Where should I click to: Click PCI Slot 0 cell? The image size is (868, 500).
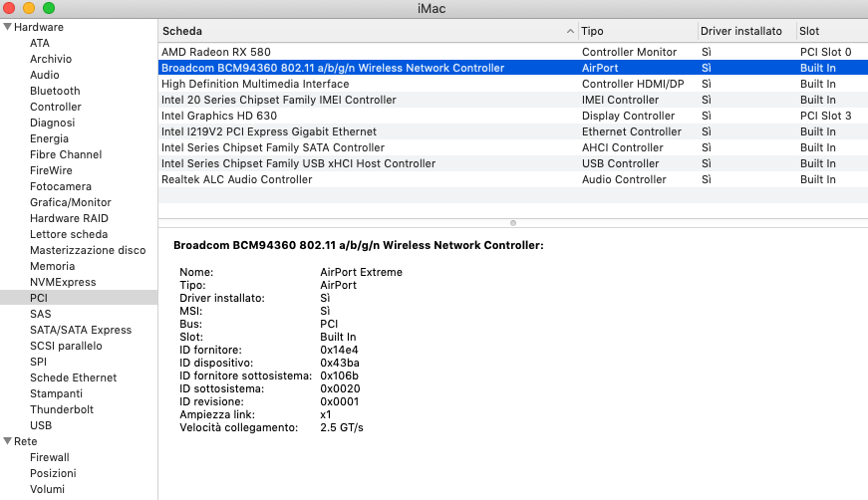click(x=825, y=52)
